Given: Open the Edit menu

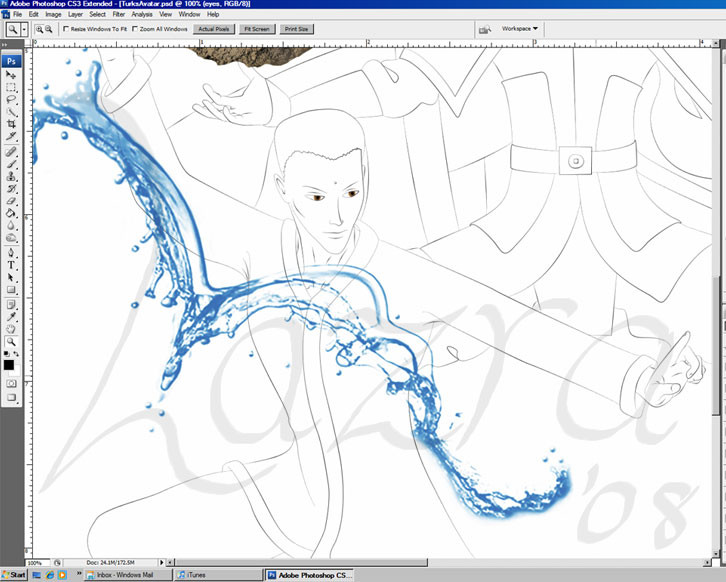Looking at the screenshot, I should coord(34,14).
